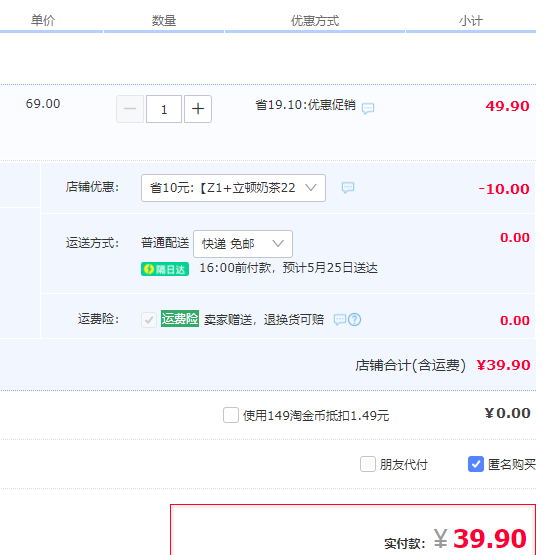Image resolution: width=558 pixels, height=555 pixels.
Task: Click the minus quantity button
Action: point(130,109)
